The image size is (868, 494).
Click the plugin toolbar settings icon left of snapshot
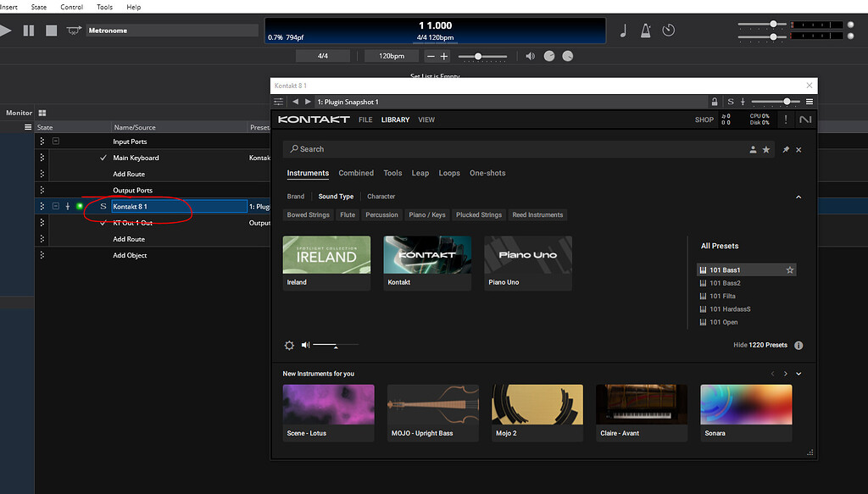point(278,102)
